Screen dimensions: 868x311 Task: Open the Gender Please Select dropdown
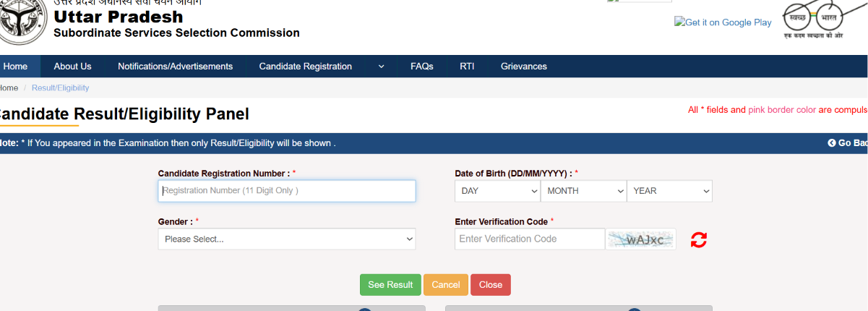pyautogui.click(x=287, y=239)
